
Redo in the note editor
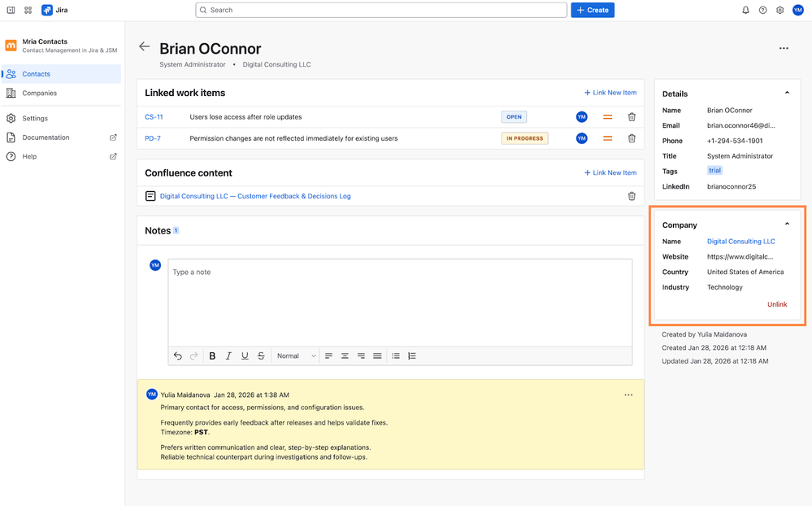pyautogui.click(x=193, y=356)
